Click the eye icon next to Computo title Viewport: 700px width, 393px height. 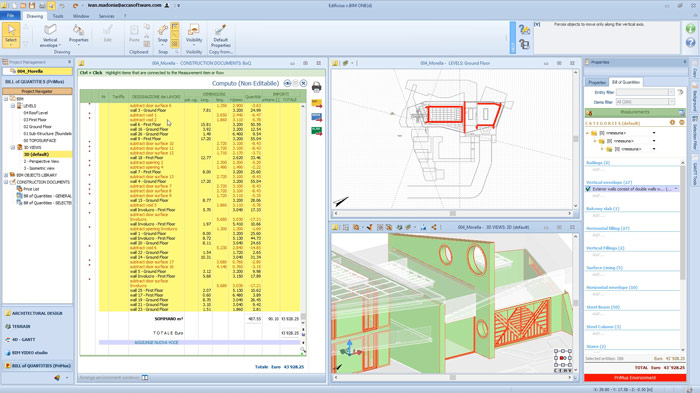click(x=287, y=84)
